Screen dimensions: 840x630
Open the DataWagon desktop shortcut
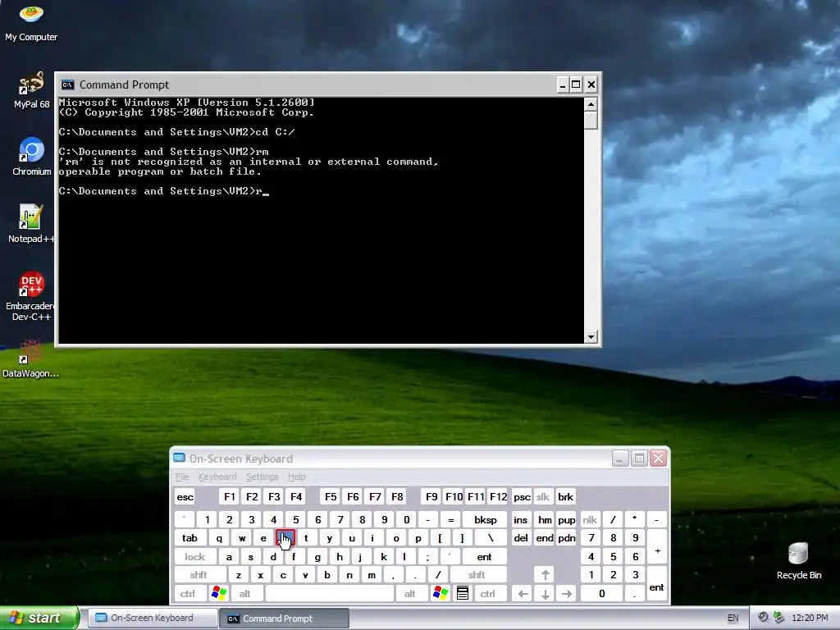[30, 358]
